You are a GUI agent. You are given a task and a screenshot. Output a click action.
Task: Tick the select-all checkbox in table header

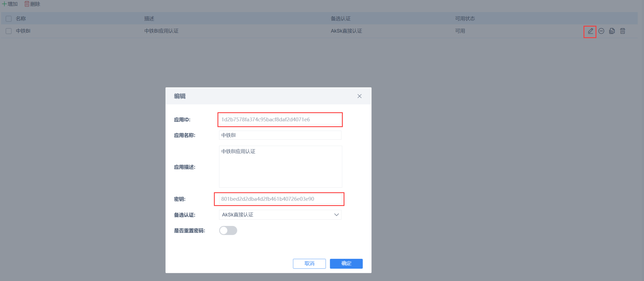click(x=9, y=19)
